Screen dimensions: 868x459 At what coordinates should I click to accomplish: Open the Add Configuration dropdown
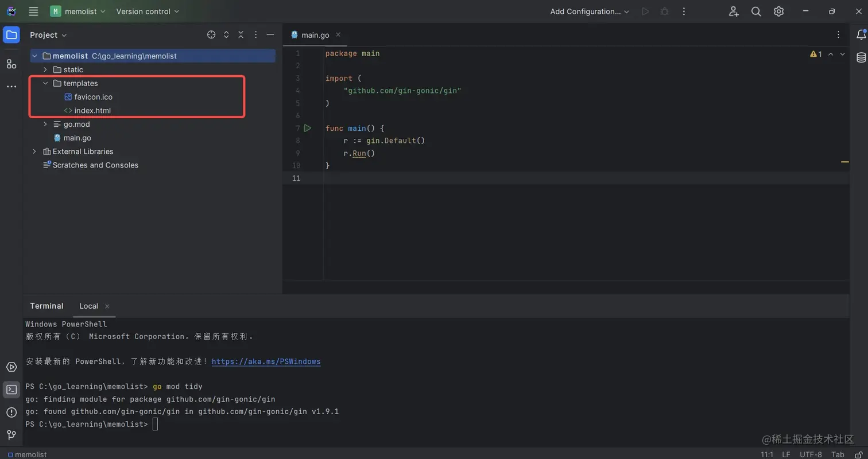(590, 11)
